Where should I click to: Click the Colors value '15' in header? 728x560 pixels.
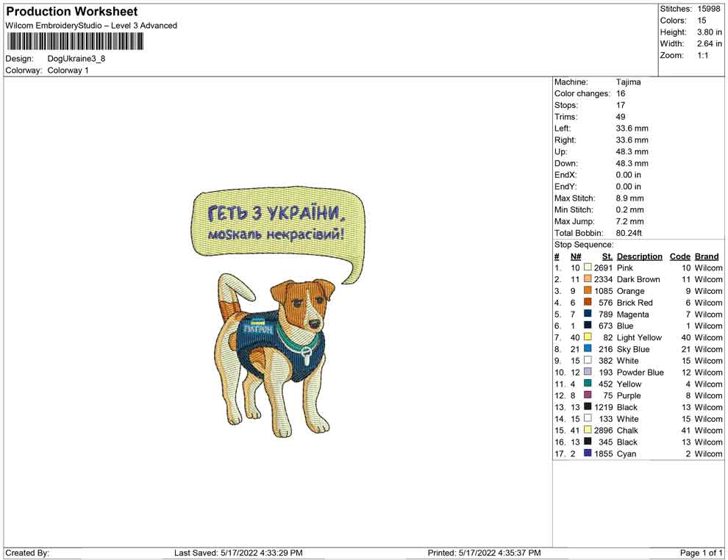tap(702, 21)
